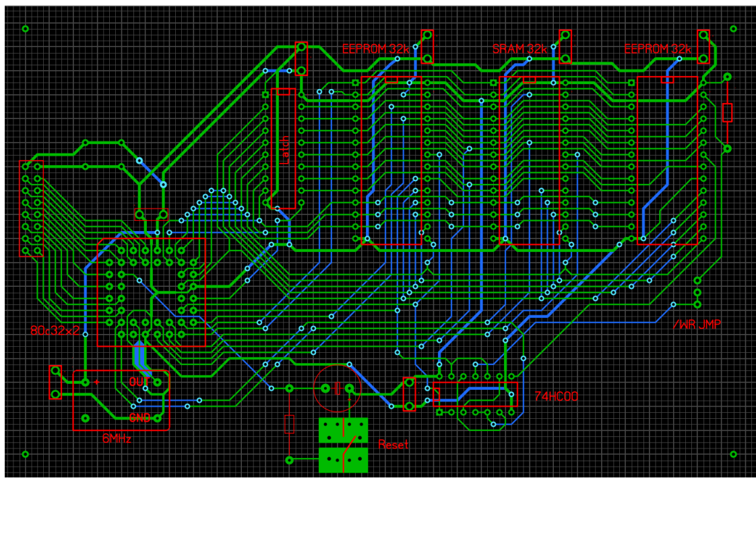Screen dimensions: 756x534
Task: Click the plus marker on the 6MHz oscillator
Action: (97, 382)
